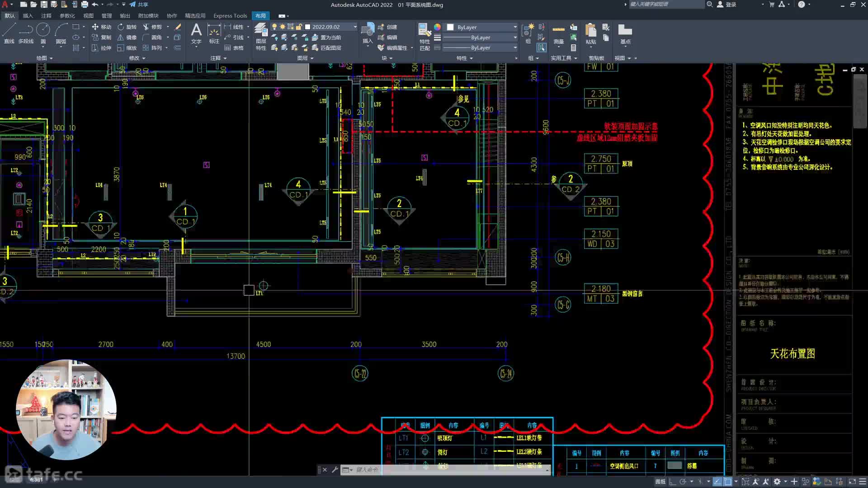Toggle object snap in status bar

(x=727, y=482)
